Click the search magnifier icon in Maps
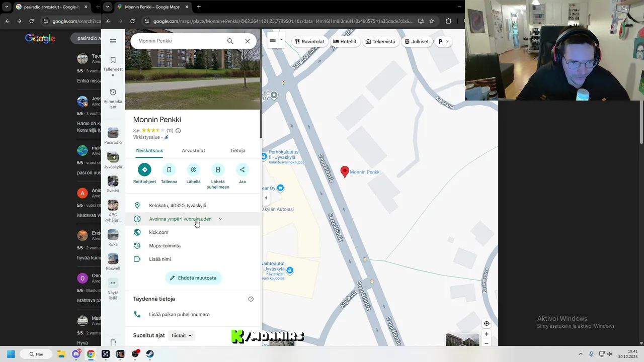644x362 pixels. pos(230,41)
